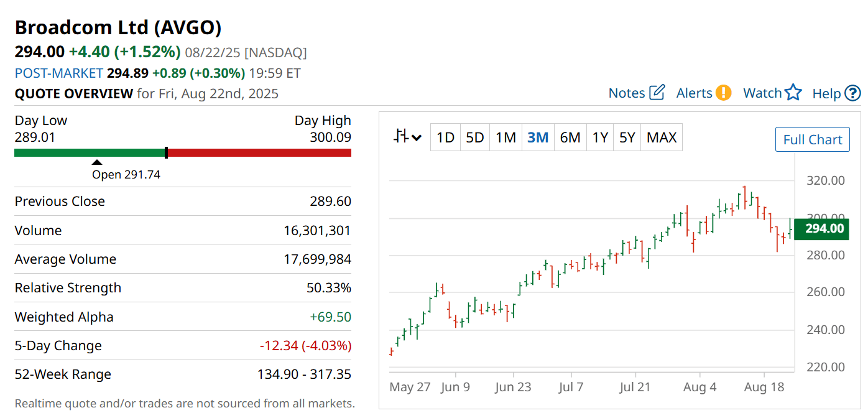Click the Day Low 289.01 value

click(35, 137)
